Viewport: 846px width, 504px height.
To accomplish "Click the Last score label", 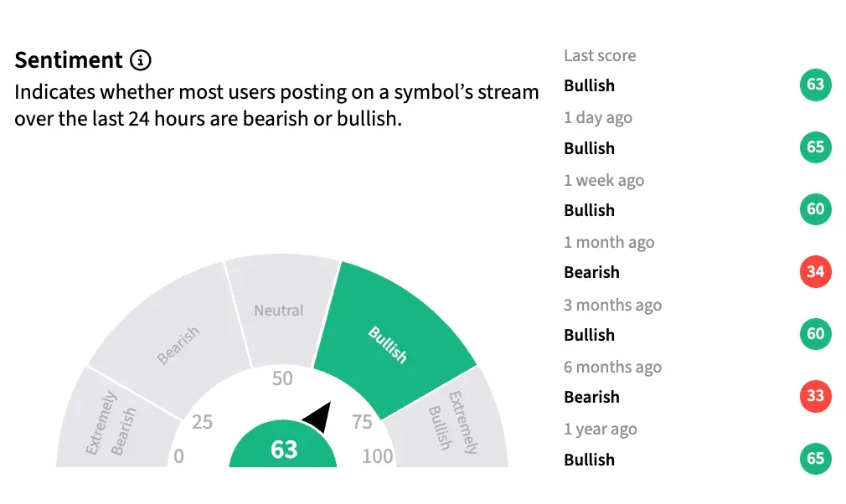I will (x=600, y=56).
